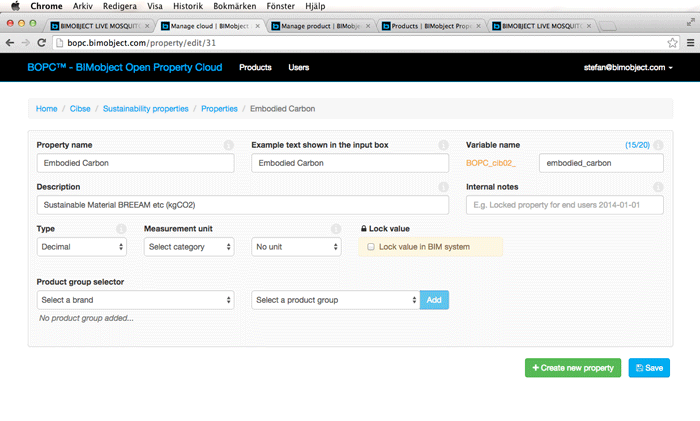Bookmark page with the star icon
700x421 pixels.
[673, 42]
